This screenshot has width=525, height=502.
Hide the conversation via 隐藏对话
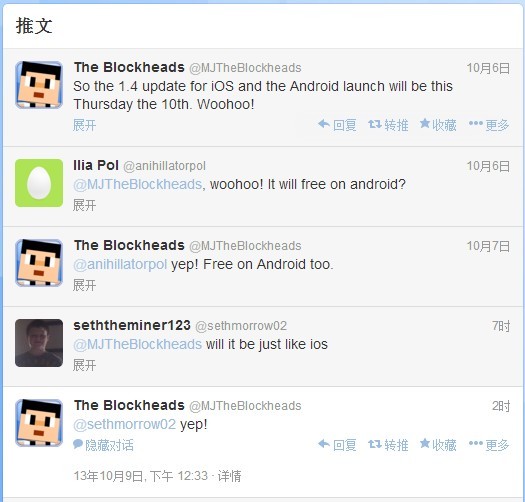pos(103,445)
